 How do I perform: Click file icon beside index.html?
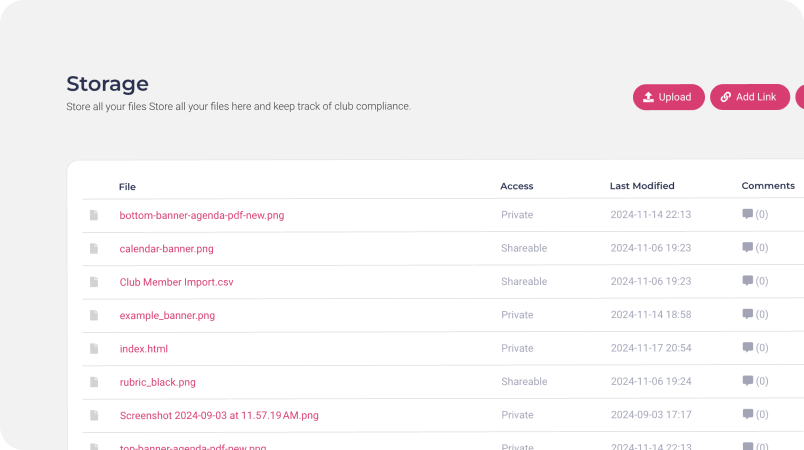point(94,348)
